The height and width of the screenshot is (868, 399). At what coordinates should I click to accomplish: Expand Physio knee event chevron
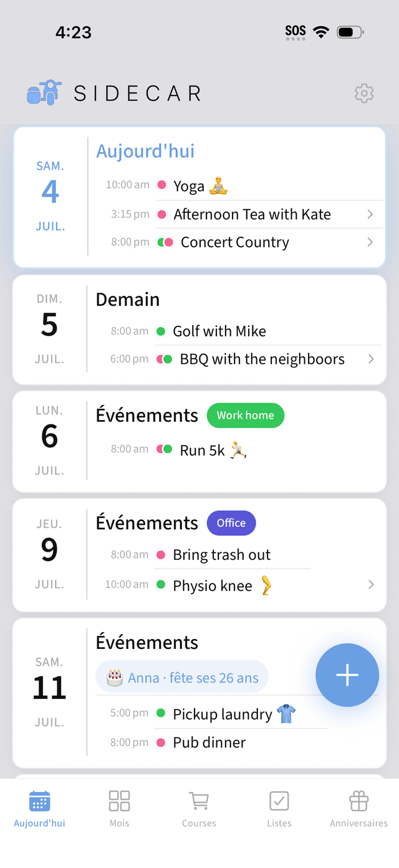371,585
